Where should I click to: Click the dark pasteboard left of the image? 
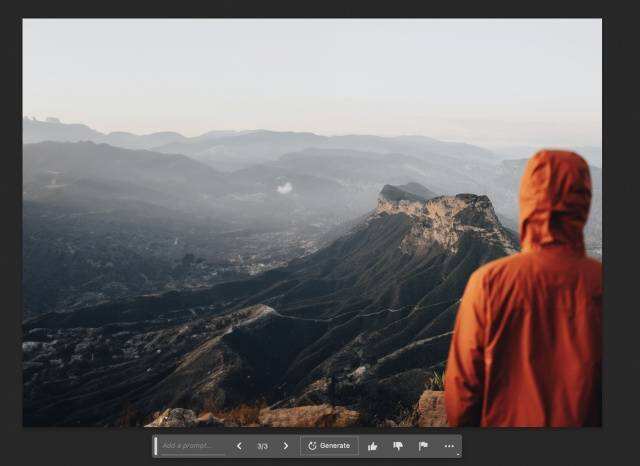10,230
